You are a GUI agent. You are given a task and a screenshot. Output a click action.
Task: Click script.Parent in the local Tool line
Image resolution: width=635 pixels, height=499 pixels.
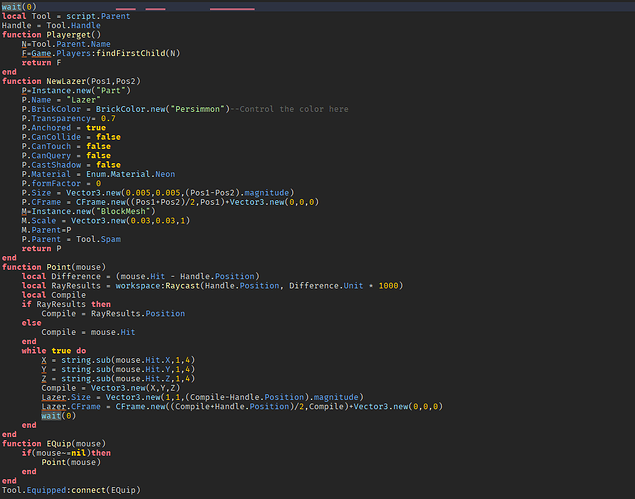coord(98,16)
